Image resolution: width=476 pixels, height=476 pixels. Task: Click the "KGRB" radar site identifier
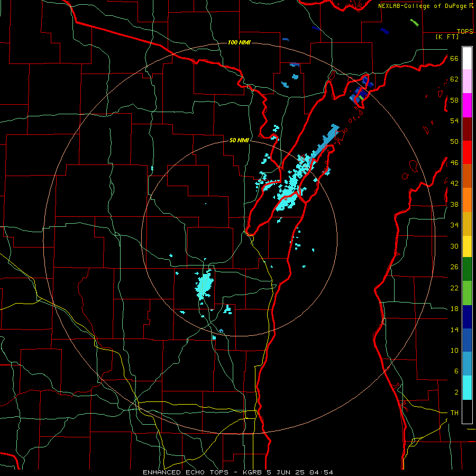(x=253, y=472)
